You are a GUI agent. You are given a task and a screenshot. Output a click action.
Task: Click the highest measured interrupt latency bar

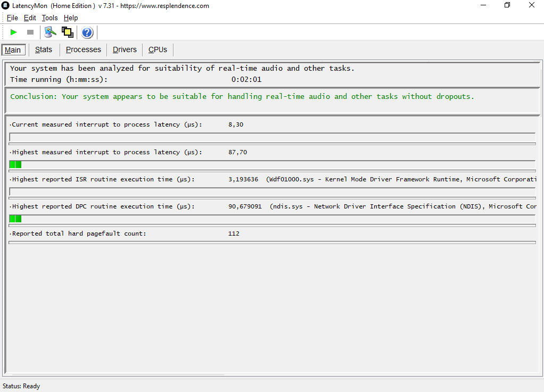click(x=272, y=164)
